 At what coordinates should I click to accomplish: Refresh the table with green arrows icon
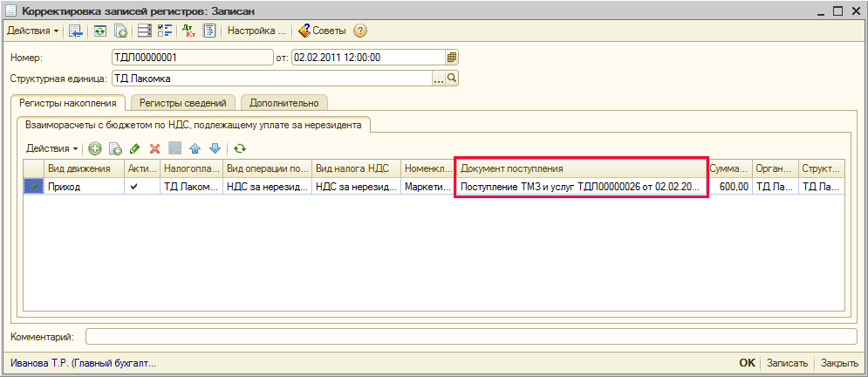tap(239, 149)
